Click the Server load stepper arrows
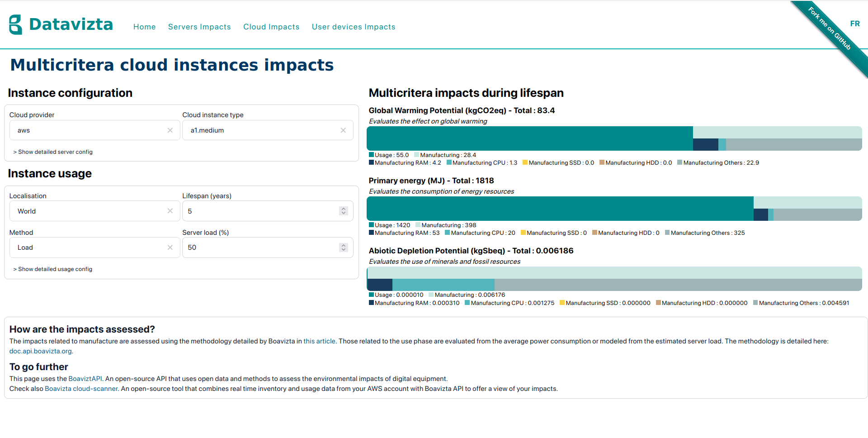The height and width of the screenshot is (438, 868). pos(344,248)
